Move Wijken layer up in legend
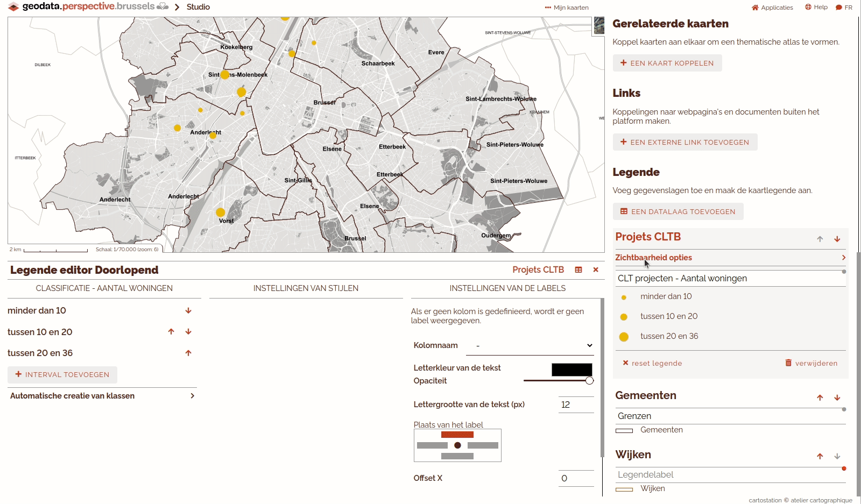The image size is (861, 504). tap(820, 457)
